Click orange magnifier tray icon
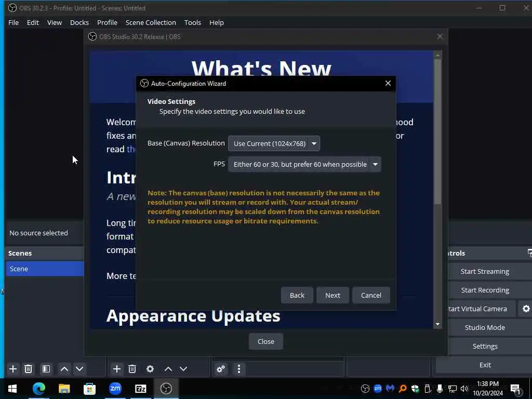532x399 pixels. click(403, 389)
